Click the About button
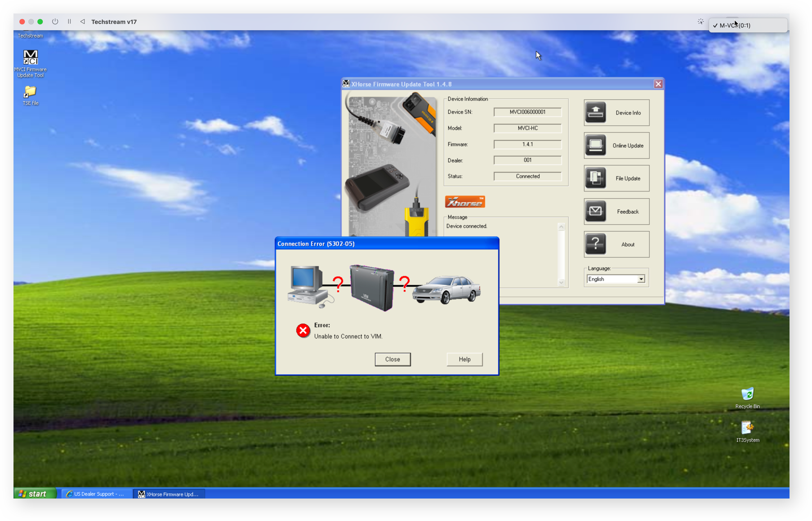Image resolution: width=812 pixels, height=521 pixels. (616, 244)
